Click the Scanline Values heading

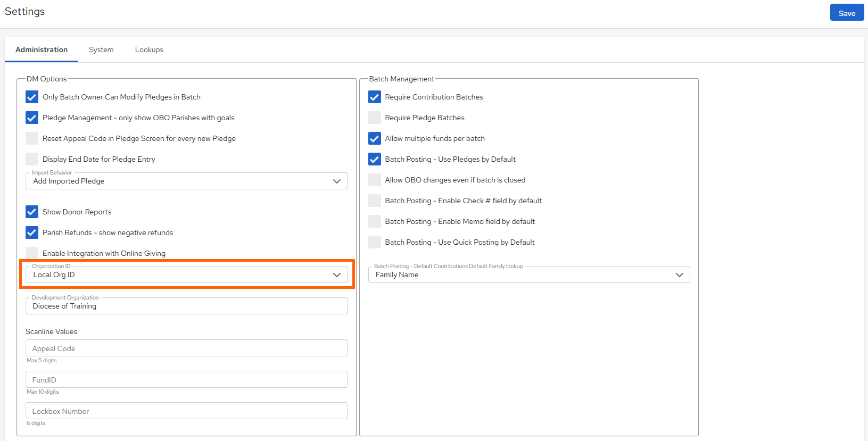coord(51,331)
